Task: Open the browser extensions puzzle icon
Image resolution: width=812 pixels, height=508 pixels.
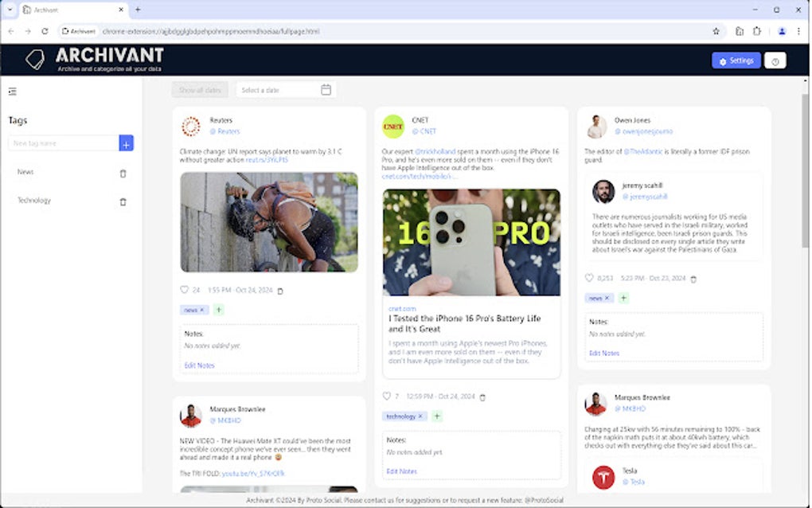Action: click(757, 32)
